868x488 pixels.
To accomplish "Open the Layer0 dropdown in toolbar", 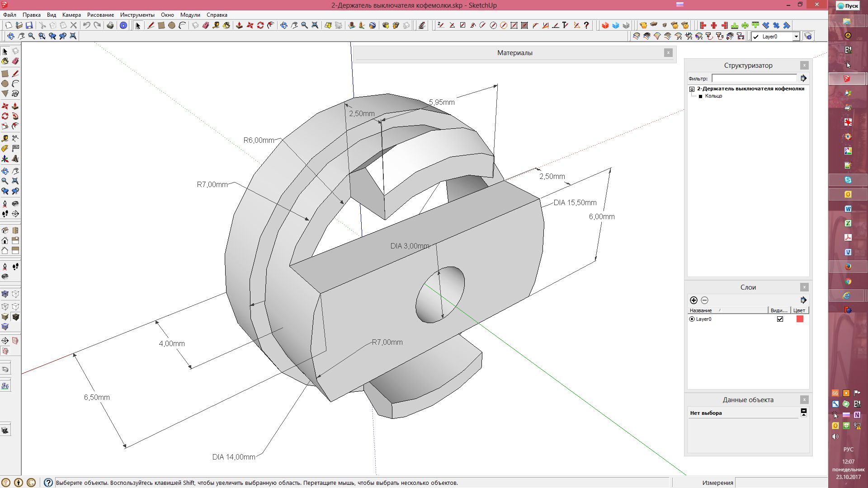I will coord(796,37).
